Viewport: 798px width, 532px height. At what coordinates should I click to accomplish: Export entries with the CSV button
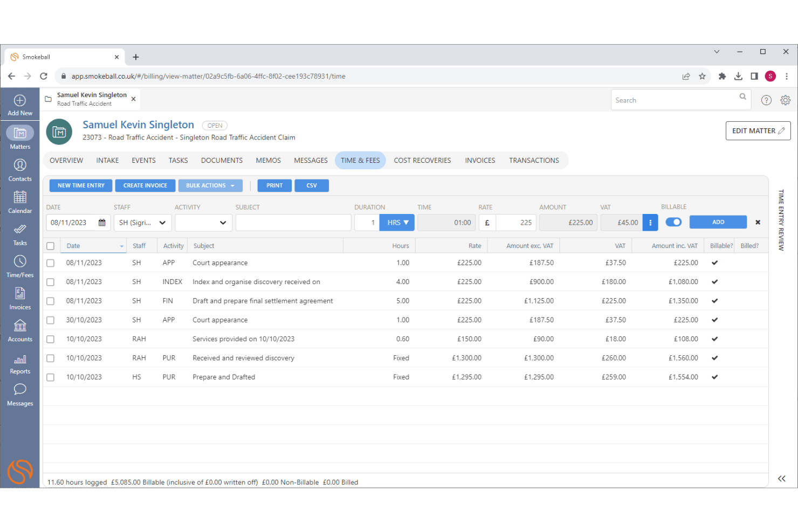click(312, 185)
